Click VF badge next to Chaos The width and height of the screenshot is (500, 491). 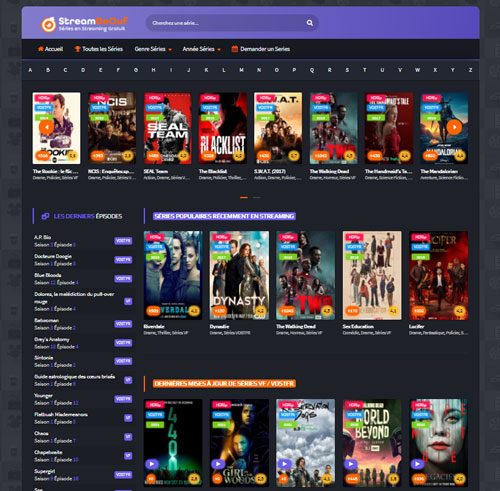click(x=128, y=437)
